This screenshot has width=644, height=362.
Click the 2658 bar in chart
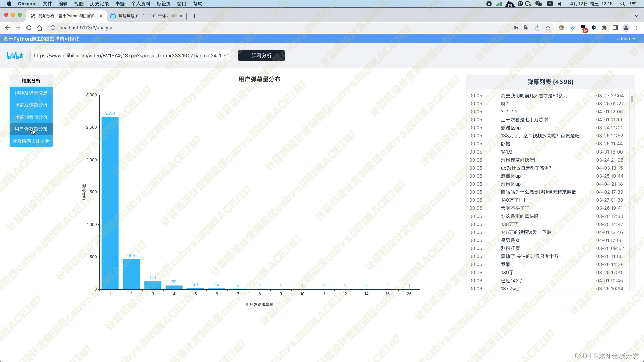110,203
